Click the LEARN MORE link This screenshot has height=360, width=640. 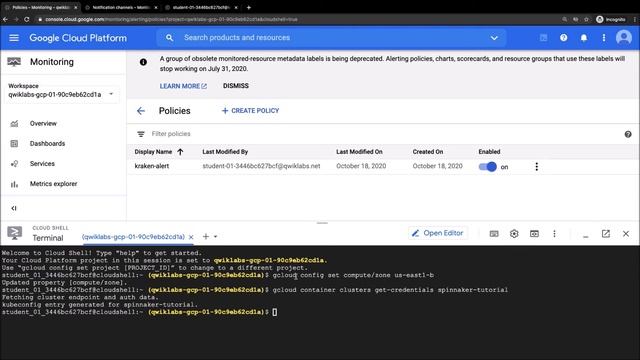(x=183, y=86)
